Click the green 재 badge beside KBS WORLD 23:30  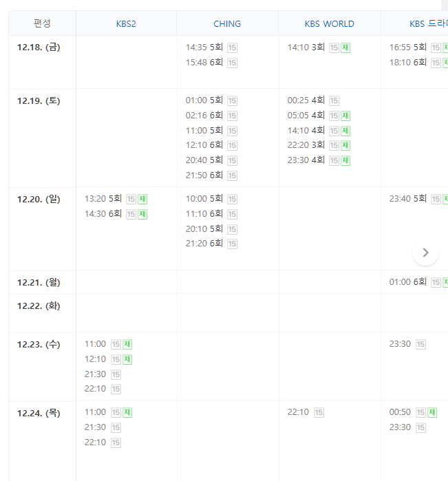345,160
